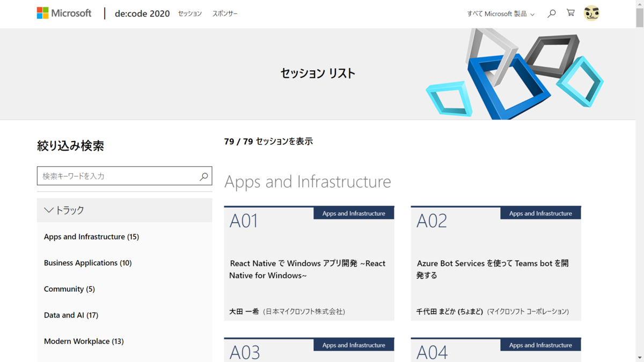Open the セッション menu item

tap(190, 13)
